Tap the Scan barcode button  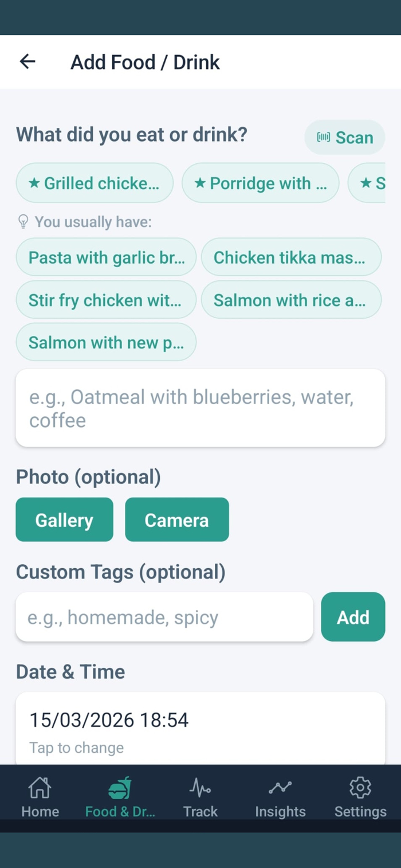coord(345,138)
